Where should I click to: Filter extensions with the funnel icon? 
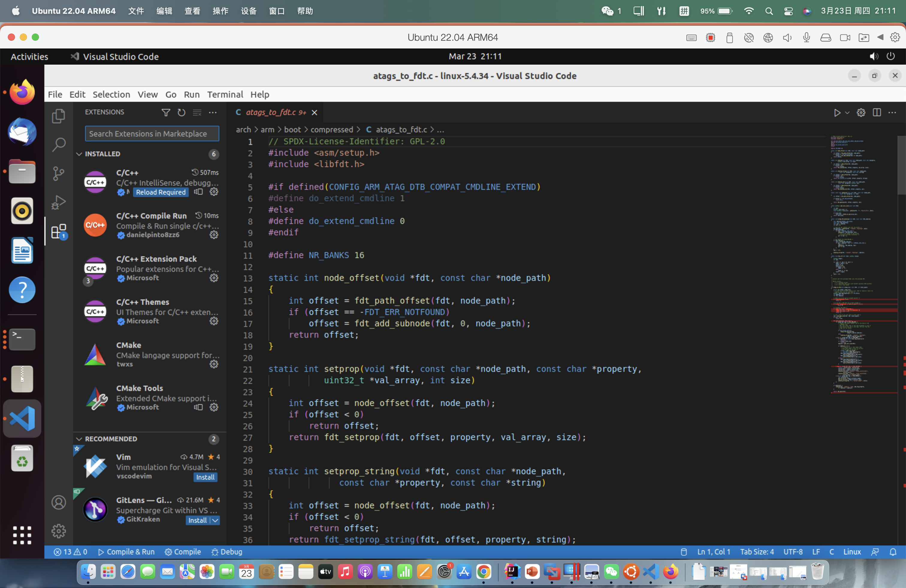point(166,112)
